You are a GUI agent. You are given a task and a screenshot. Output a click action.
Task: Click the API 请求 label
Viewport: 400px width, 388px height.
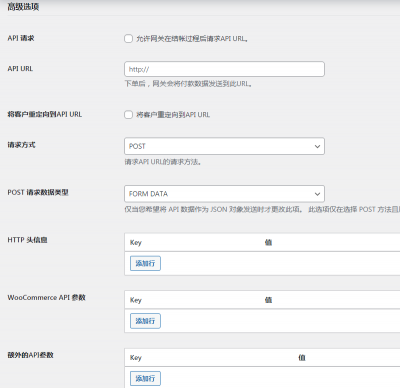(x=21, y=38)
